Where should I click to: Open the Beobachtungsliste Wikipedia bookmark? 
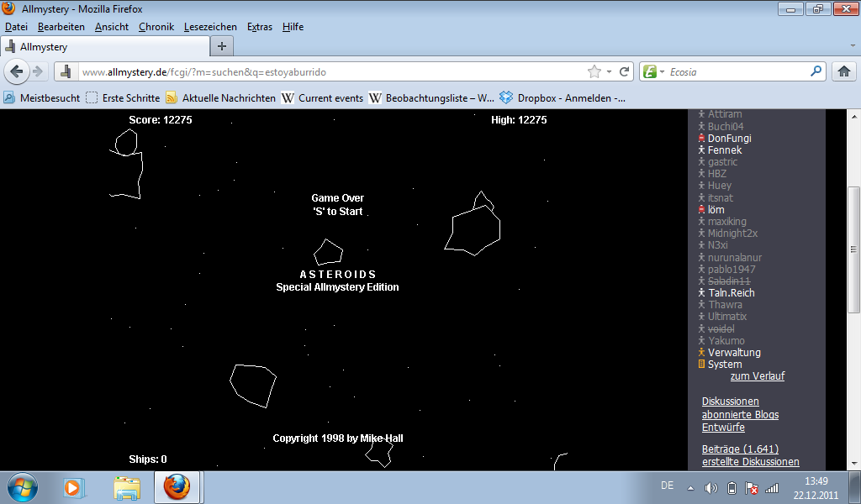(431, 98)
